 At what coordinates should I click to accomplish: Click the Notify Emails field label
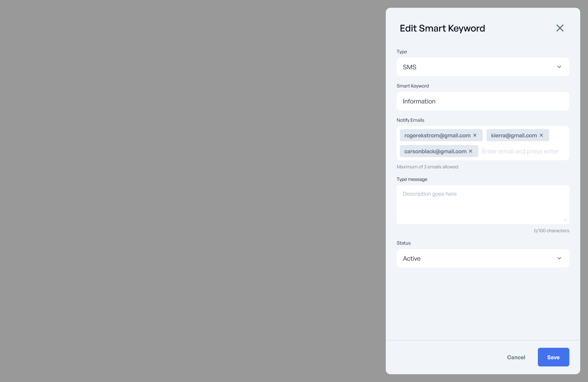click(410, 120)
